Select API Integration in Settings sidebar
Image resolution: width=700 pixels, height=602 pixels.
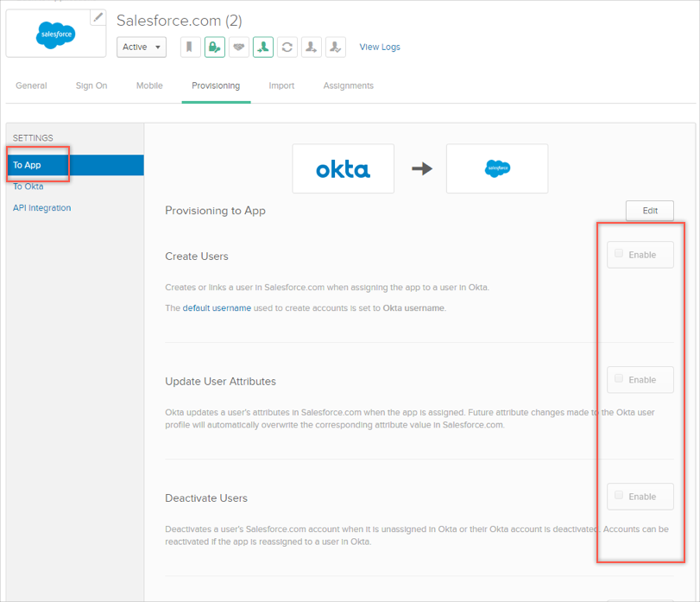42,208
